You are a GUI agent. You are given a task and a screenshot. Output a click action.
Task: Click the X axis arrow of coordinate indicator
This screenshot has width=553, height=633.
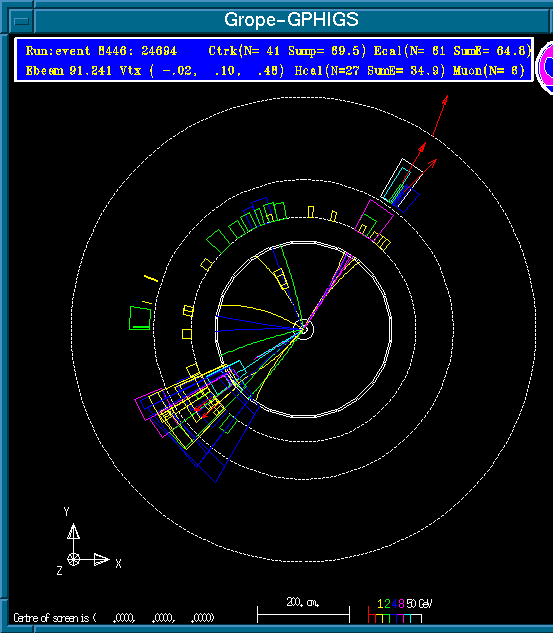[101, 560]
